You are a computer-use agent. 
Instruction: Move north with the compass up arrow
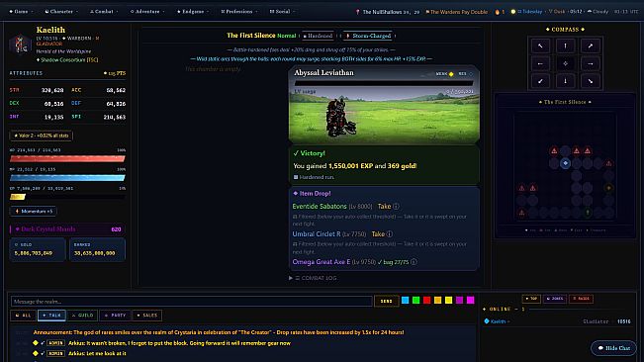pyautogui.click(x=565, y=45)
